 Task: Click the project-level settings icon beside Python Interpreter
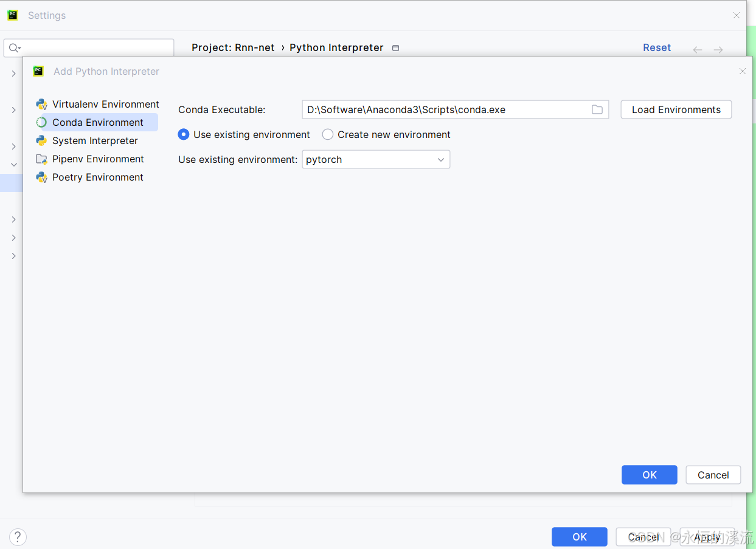click(x=395, y=48)
